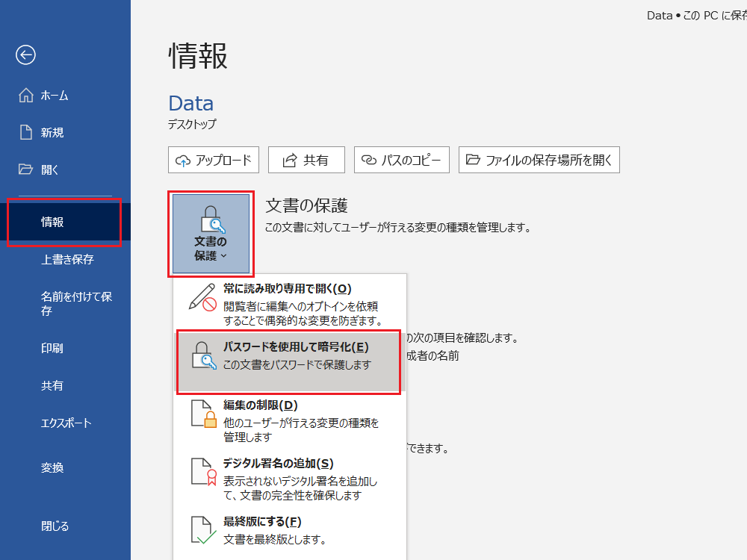Select the 情報 sidebar tab
The height and width of the screenshot is (560, 747).
click(x=65, y=222)
